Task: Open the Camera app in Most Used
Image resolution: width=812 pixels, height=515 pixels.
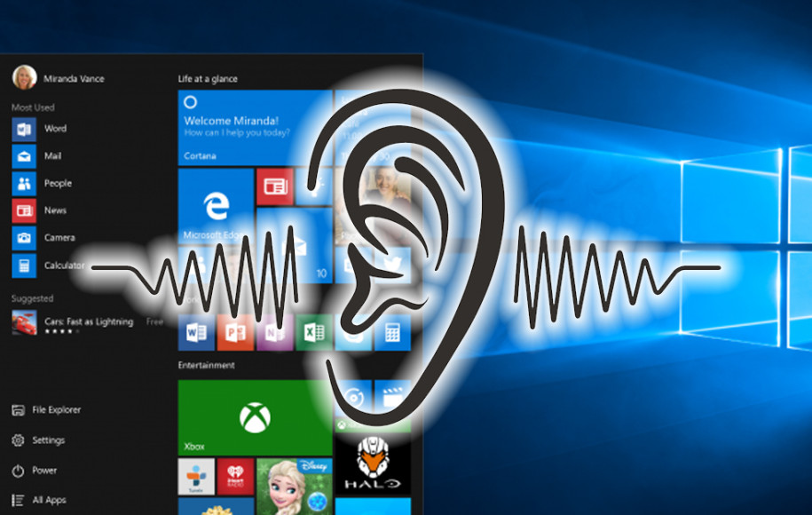Action: click(x=43, y=238)
